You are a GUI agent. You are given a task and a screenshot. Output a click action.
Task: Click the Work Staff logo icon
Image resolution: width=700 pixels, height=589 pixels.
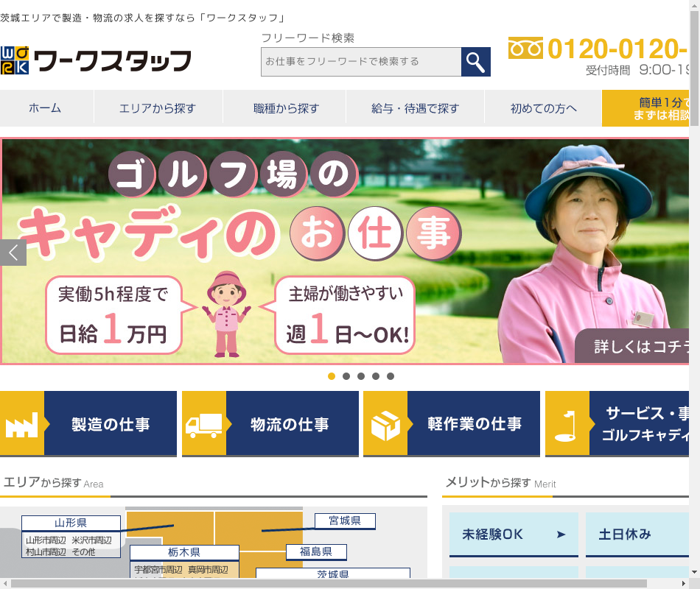(x=15, y=60)
